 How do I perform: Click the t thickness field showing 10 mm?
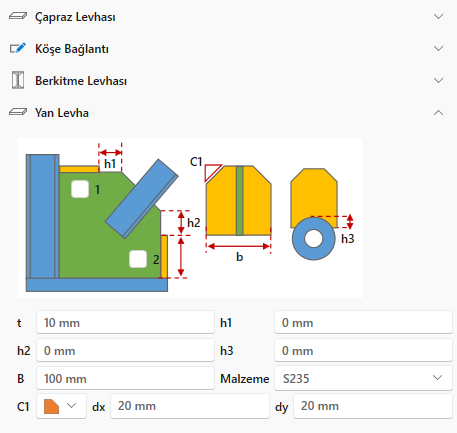(125, 322)
